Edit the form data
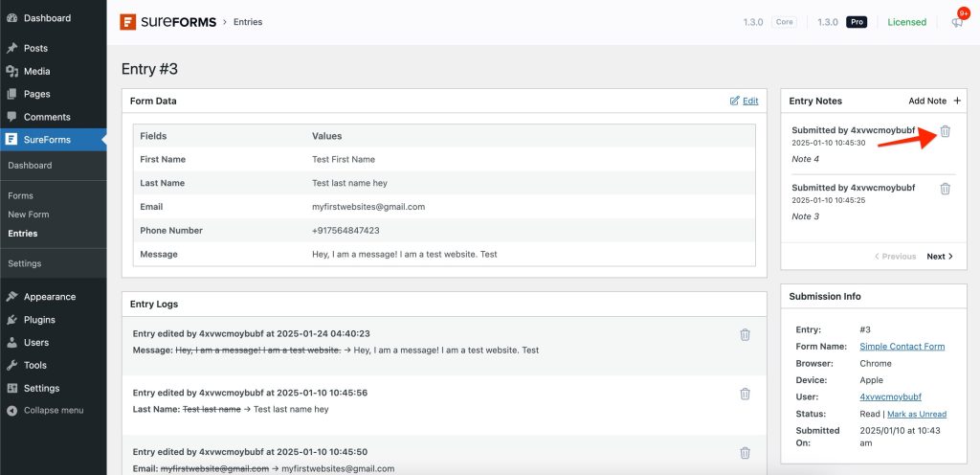980x475 pixels. pos(744,101)
